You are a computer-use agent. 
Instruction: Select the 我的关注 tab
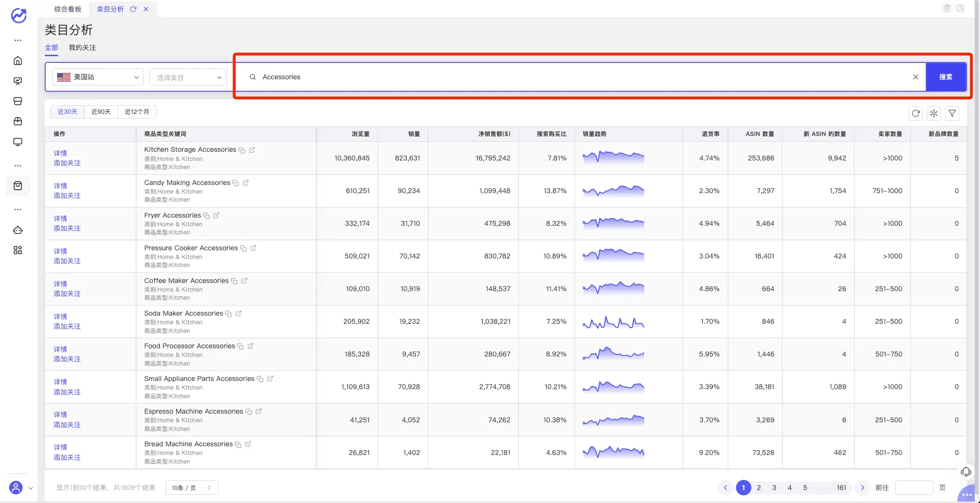tap(82, 48)
